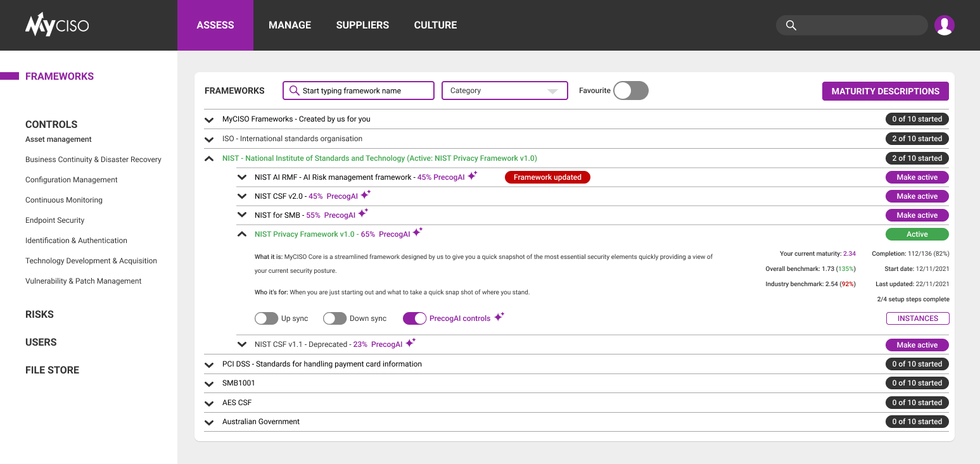Open the CULTURE tab
The width and height of the screenshot is (980, 464).
pos(435,25)
